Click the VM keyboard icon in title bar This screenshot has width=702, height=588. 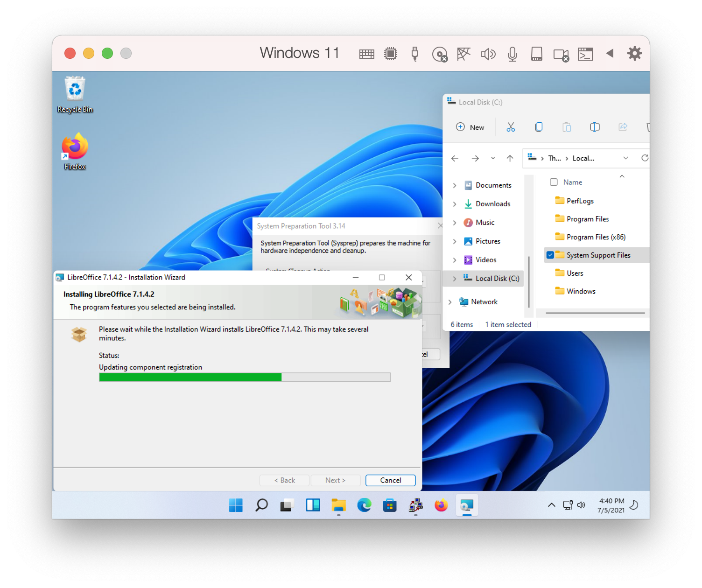pos(366,54)
